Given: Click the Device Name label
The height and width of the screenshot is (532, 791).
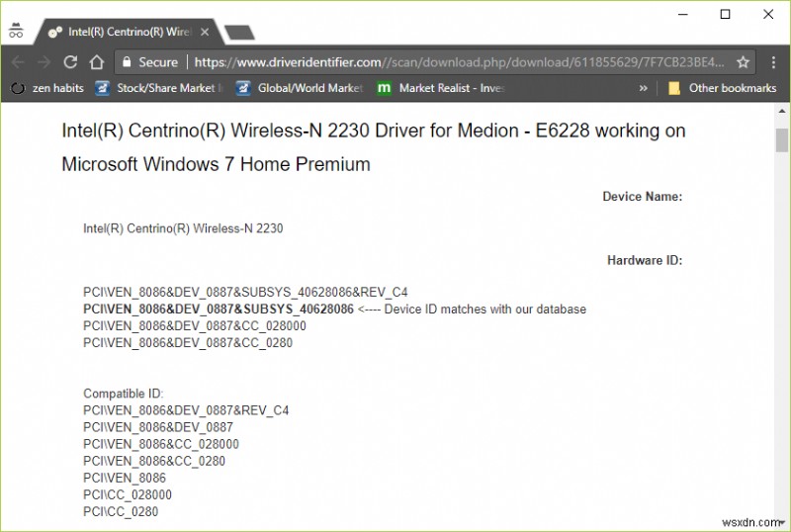Looking at the screenshot, I should 642,197.
